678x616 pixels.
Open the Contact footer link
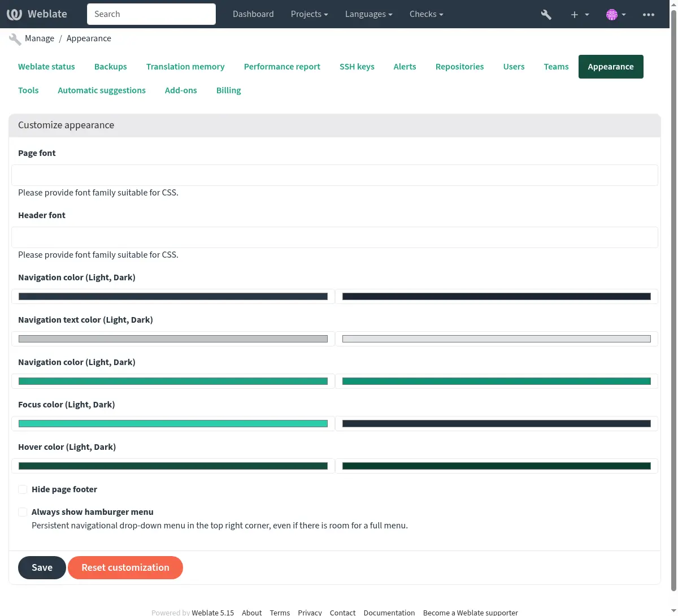(x=342, y=613)
